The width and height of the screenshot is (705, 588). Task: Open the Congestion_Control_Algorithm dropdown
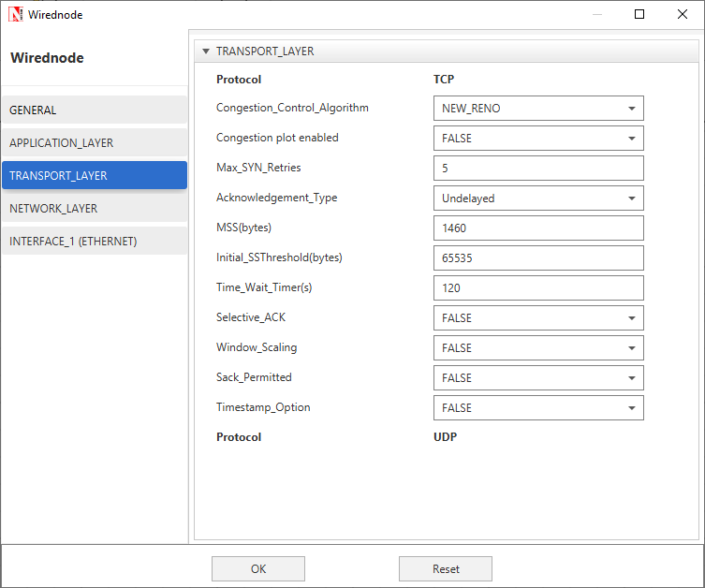(538, 109)
